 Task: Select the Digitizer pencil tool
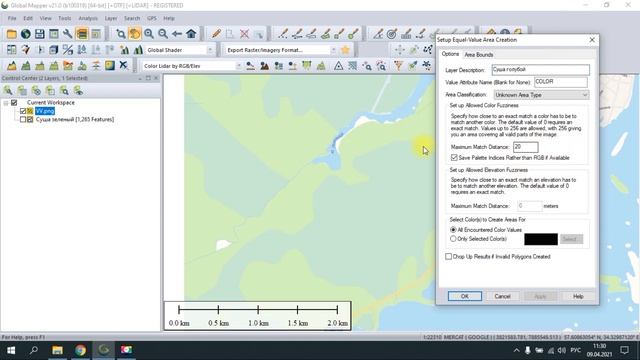216,34
